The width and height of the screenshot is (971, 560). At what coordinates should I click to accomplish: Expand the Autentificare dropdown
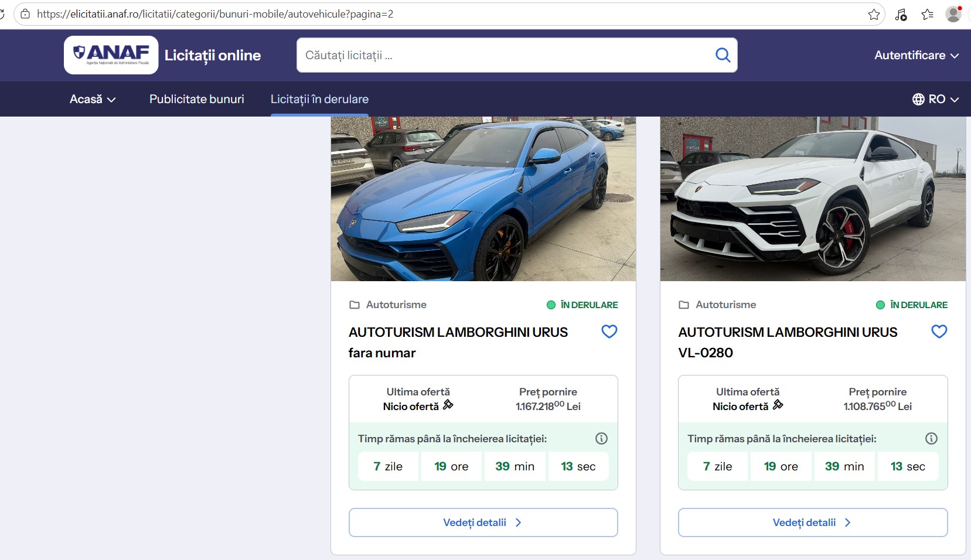[917, 55]
